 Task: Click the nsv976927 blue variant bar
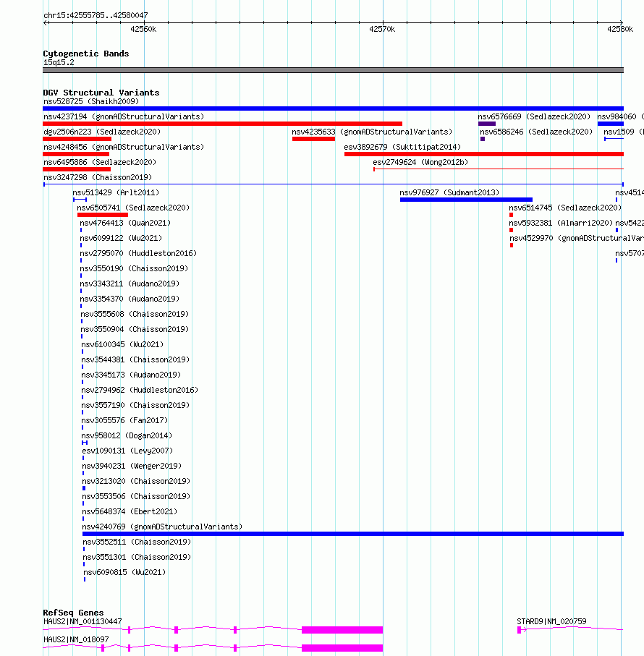[466, 200]
